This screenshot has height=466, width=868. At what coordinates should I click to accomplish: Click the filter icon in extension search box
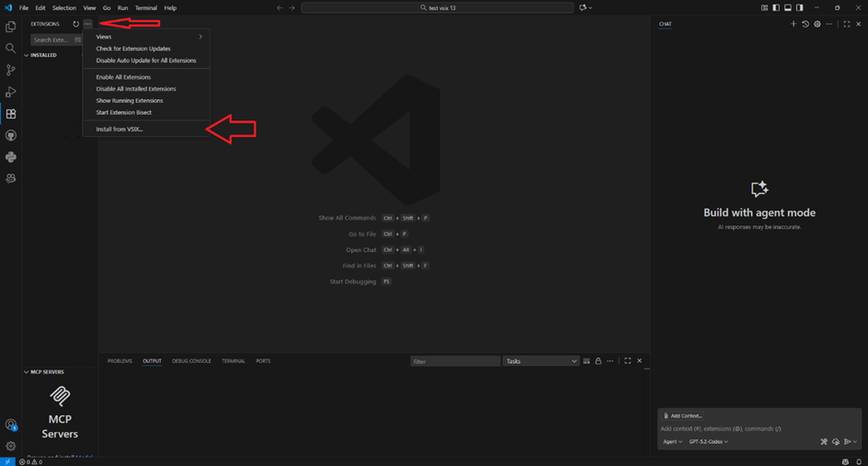click(77, 40)
